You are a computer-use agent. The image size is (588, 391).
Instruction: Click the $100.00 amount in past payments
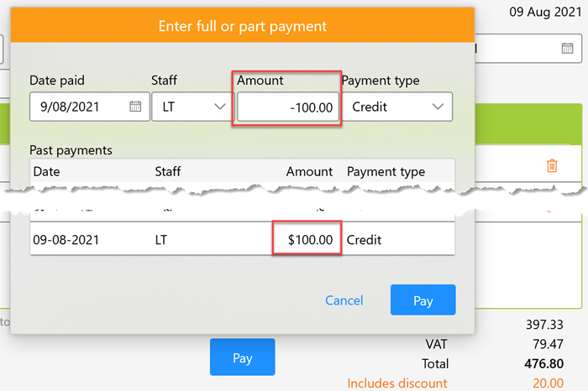(310, 240)
